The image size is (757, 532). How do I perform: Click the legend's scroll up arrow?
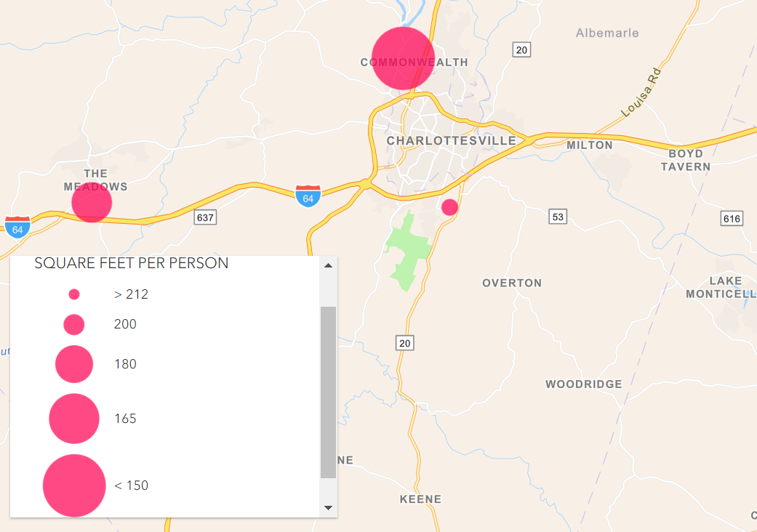point(328,265)
